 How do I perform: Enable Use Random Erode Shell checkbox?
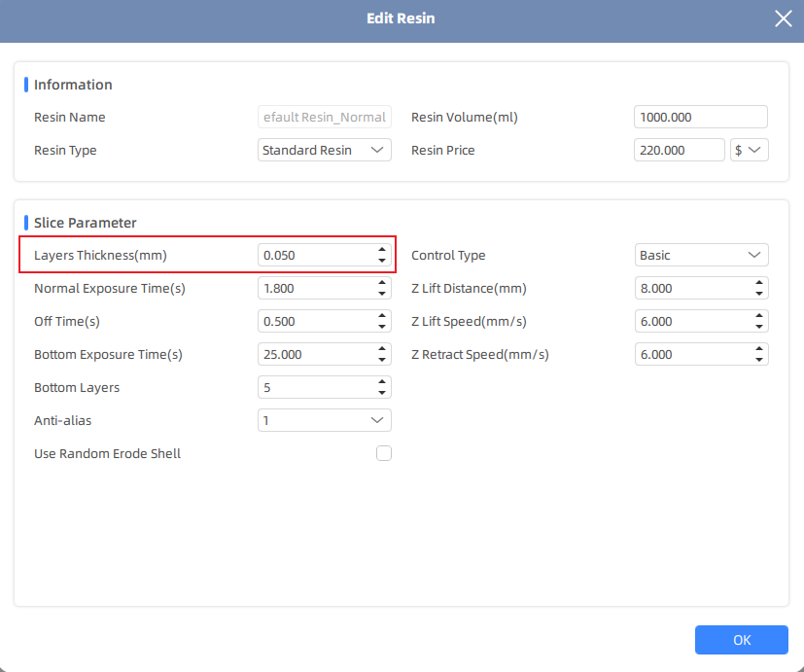384,453
